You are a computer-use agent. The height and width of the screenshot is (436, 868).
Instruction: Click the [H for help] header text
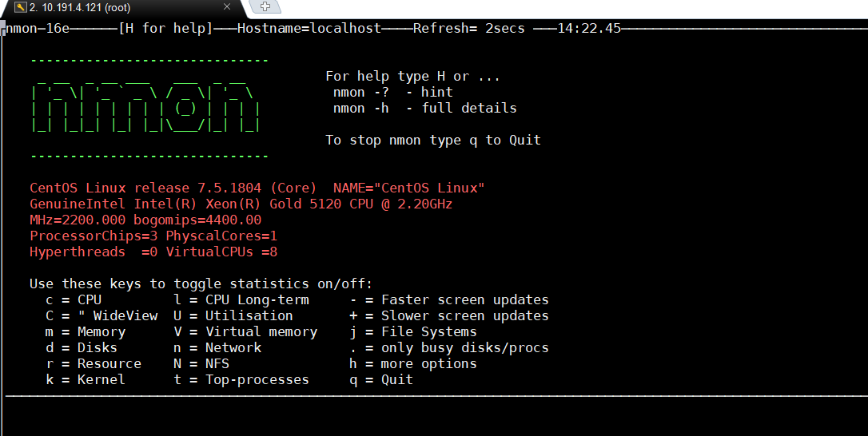click(x=166, y=28)
